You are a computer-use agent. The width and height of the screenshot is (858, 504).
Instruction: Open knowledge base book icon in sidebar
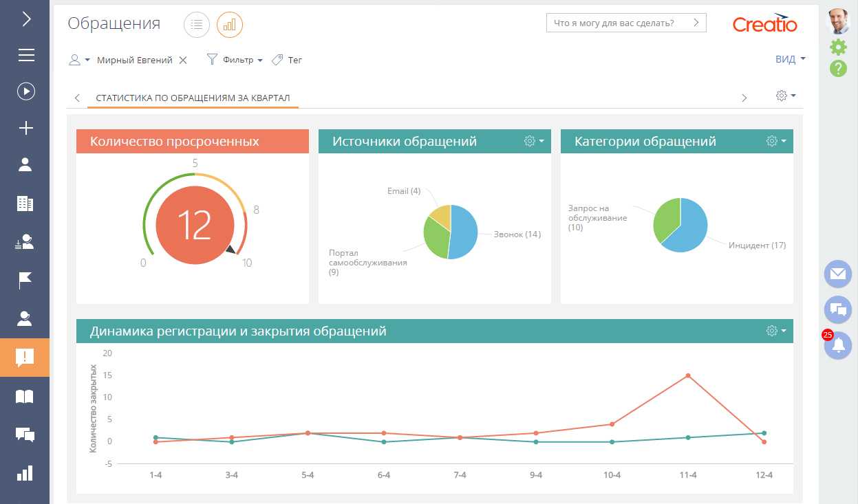tap(25, 397)
